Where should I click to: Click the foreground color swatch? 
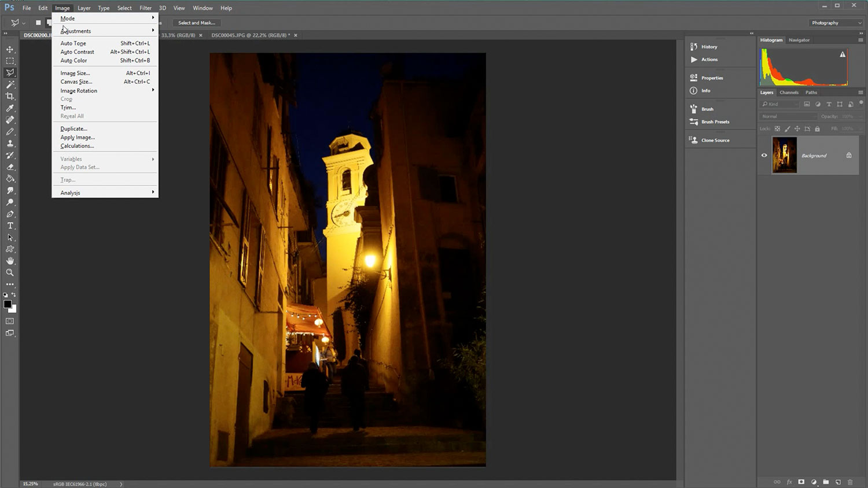point(7,304)
